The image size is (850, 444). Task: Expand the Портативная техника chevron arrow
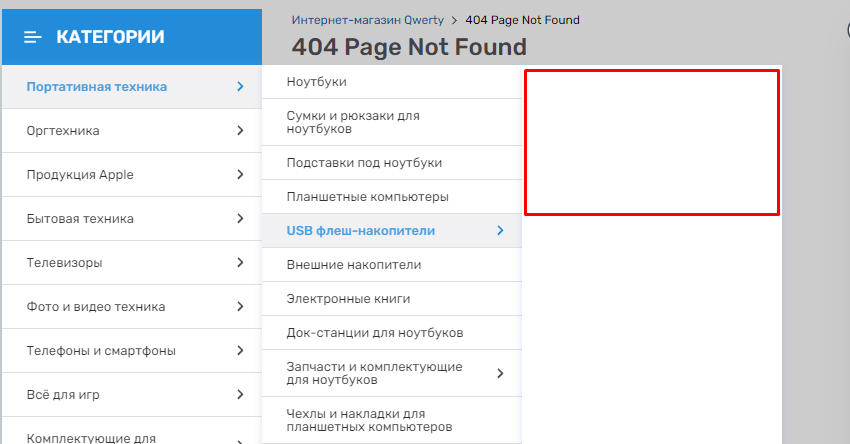coord(240,87)
